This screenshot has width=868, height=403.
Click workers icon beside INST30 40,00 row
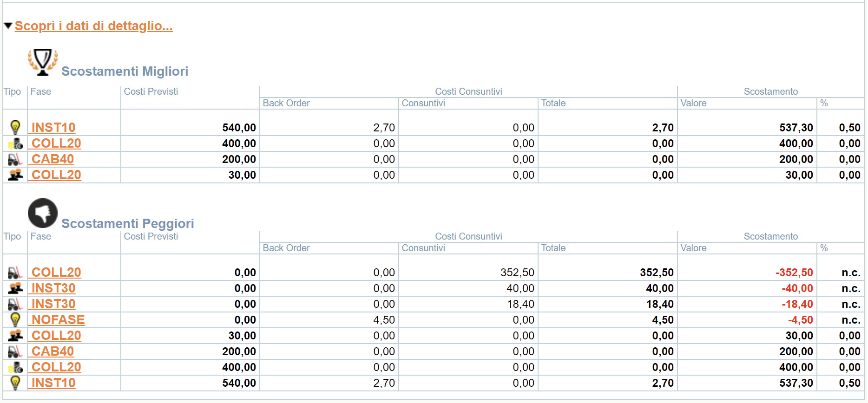pyautogui.click(x=15, y=288)
